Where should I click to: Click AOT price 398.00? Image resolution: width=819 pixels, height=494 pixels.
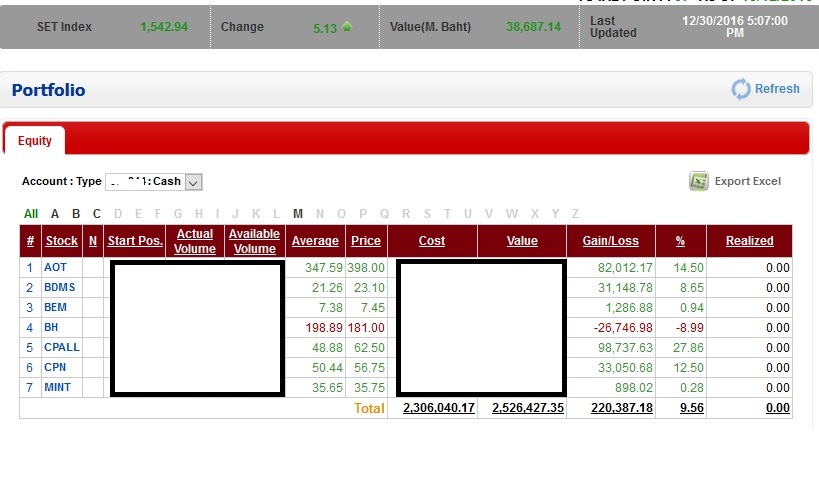[366, 268]
